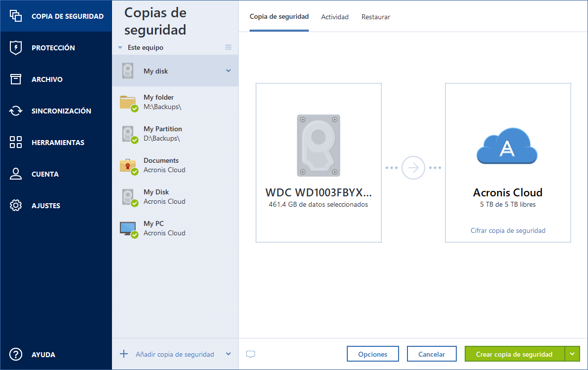Click the My disk drive icon
Image resolution: width=588 pixels, height=370 pixels.
(128, 71)
